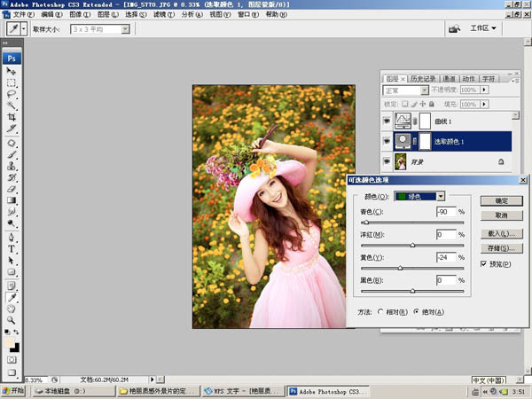Switch to the 历史记录 history tab
Image resolution: width=532 pixels, height=399 pixels.
click(422, 78)
